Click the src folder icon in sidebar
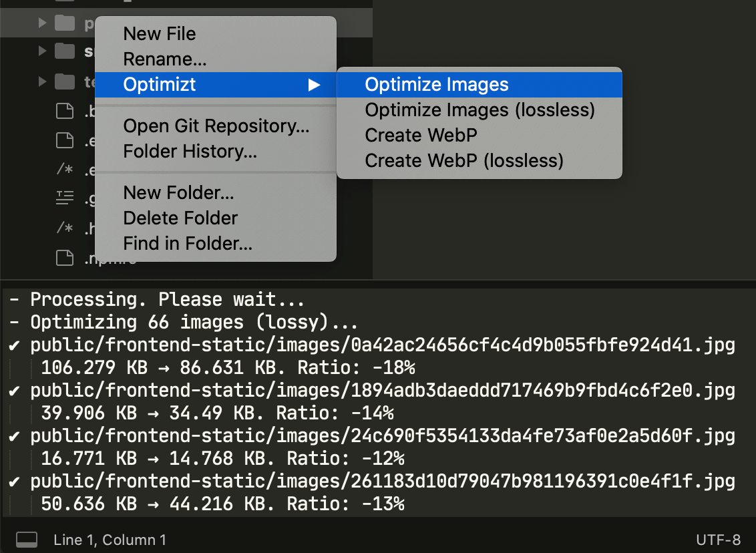This screenshot has width=756, height=553. pyautogui.click(x=66, y=51)
